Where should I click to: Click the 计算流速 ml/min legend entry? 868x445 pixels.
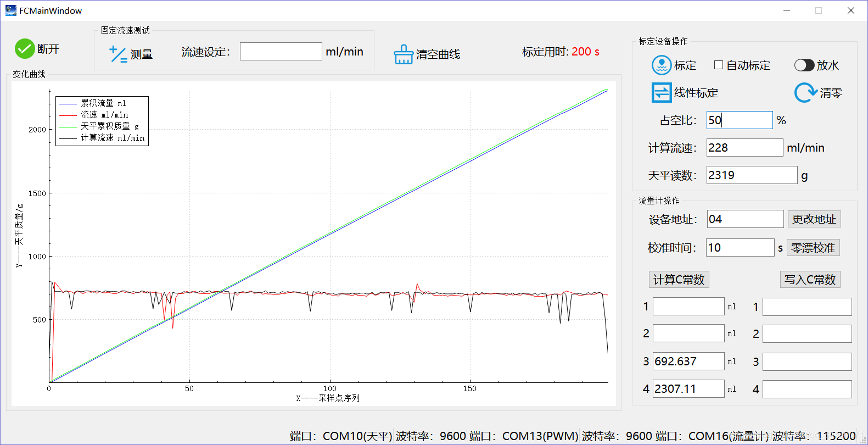(x=102, y=138)
